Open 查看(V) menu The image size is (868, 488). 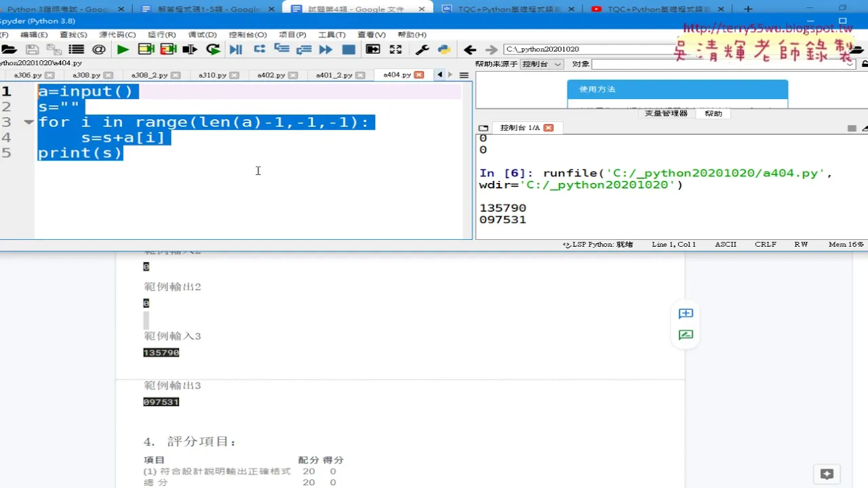click(372, 35)
